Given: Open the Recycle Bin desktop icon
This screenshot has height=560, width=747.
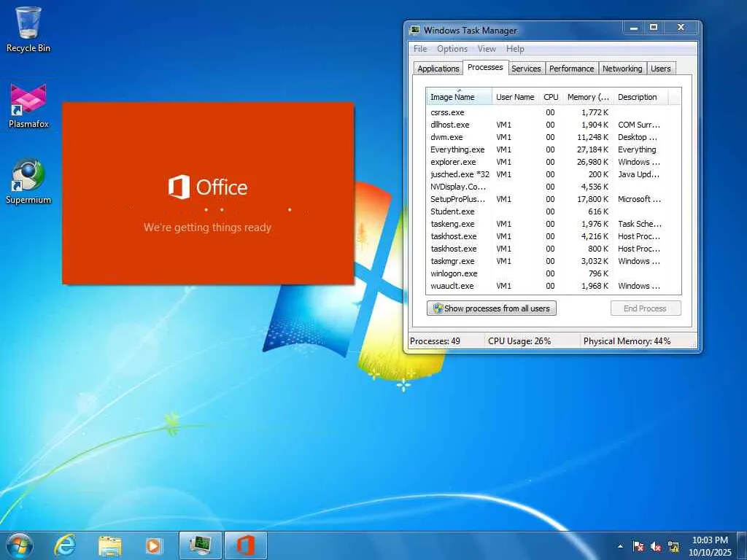Looking at the screenshot, I should tap(28, 29).
